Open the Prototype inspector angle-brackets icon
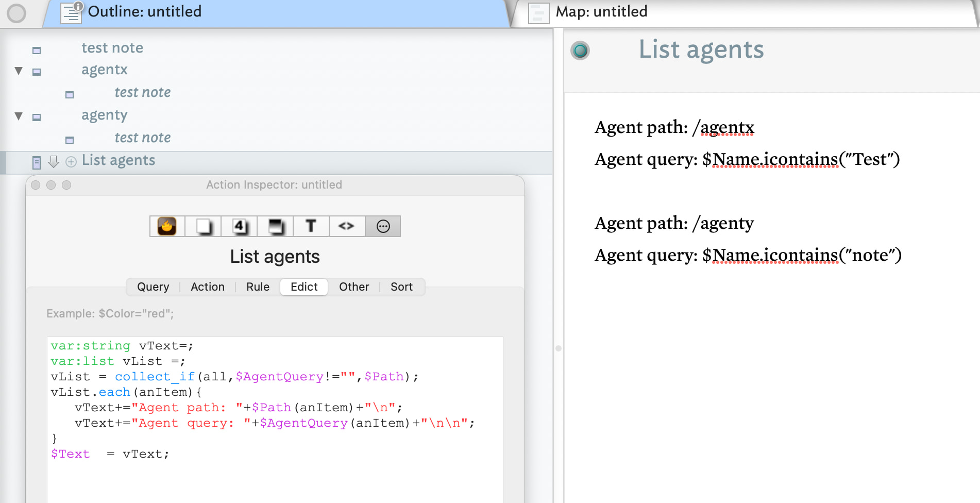 tap(346, 226)
